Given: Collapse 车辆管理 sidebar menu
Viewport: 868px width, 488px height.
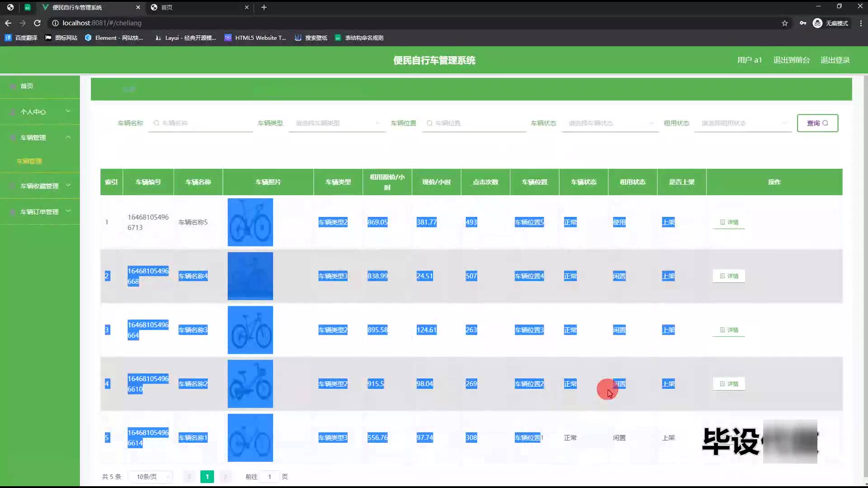Looking at the screenshot, I should [40, 137].
